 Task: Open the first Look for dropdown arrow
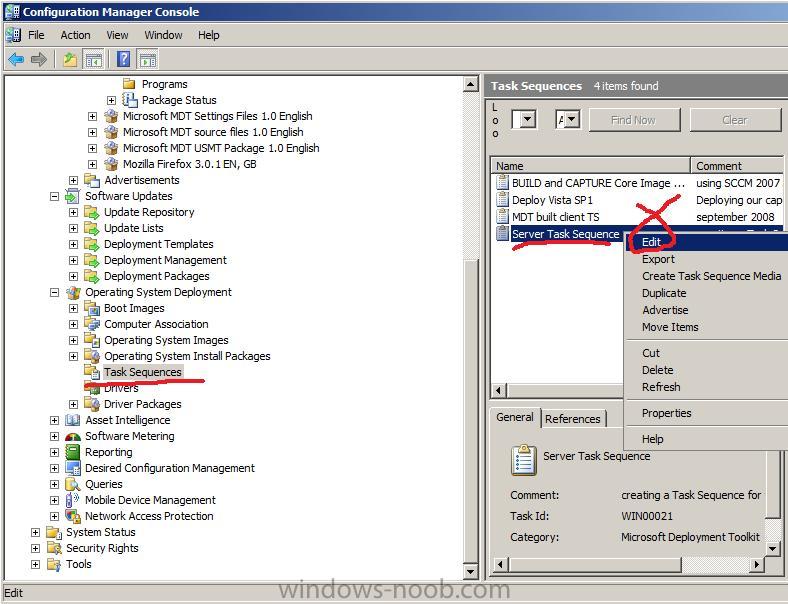(527, 120)
